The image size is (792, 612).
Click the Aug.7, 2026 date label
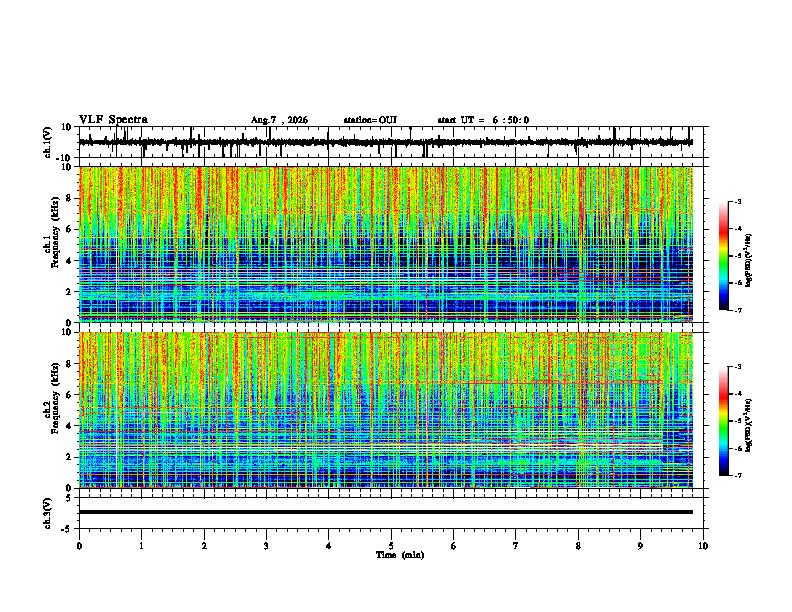click(x=279, y=120)
